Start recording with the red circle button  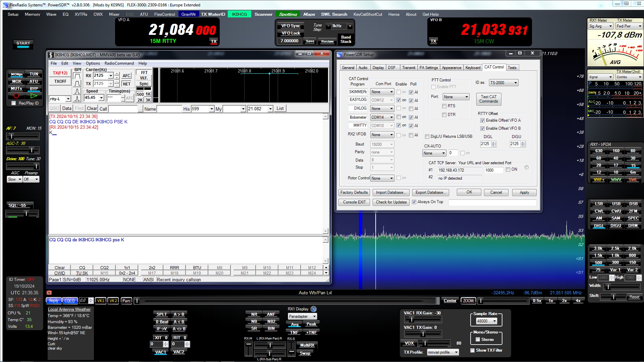(x=16, y=96)
